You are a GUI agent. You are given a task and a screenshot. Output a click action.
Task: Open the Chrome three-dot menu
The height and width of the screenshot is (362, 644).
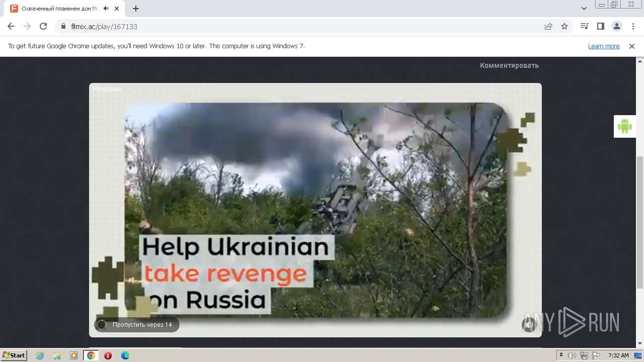coord(632,26)
